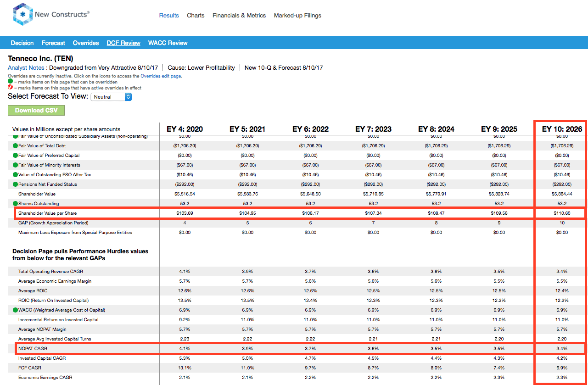Image resolution: width=588 pixels, height=385 pixels.
Task: Click the EY 5: 2021 column header
Action: pos(247,129)
